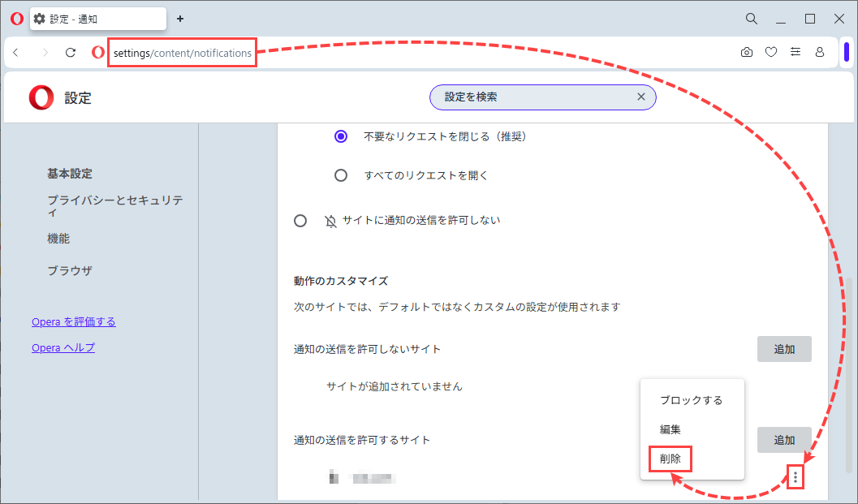Click the Opera ヘルプ link
Screen dimensions: 858x504
pyautogui.click(x=63, y=347)
